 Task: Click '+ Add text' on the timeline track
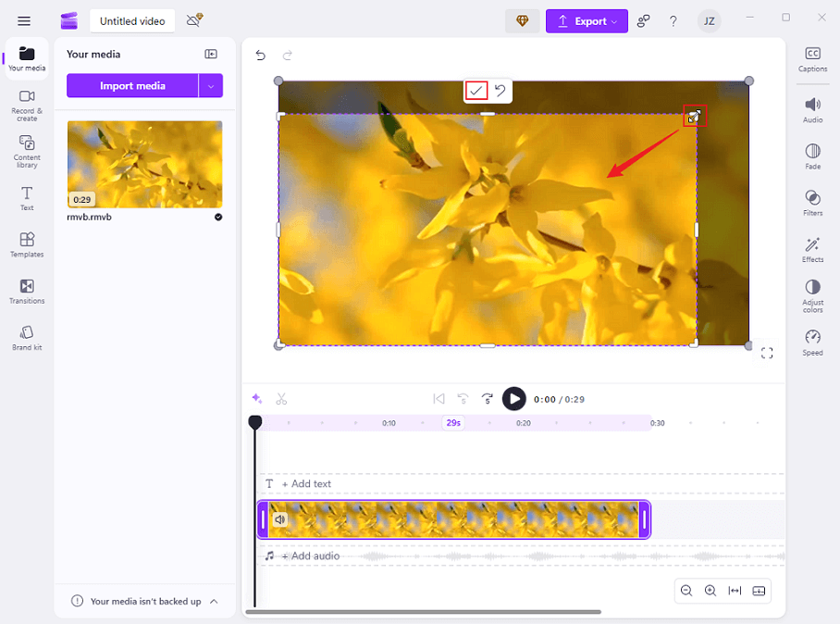[305, 483]
